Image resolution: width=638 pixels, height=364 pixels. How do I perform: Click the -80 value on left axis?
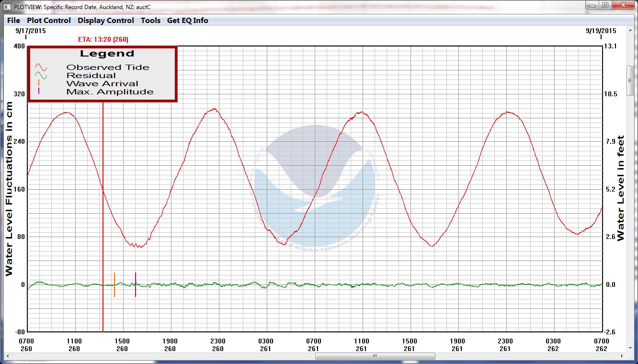coord(19,332)
